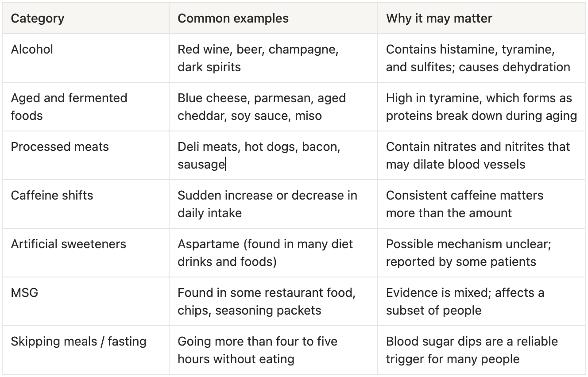Viewport: 588px width, 377px height.
Task: Click the Alcohol category cell
Action: click(x=85, y=58)
